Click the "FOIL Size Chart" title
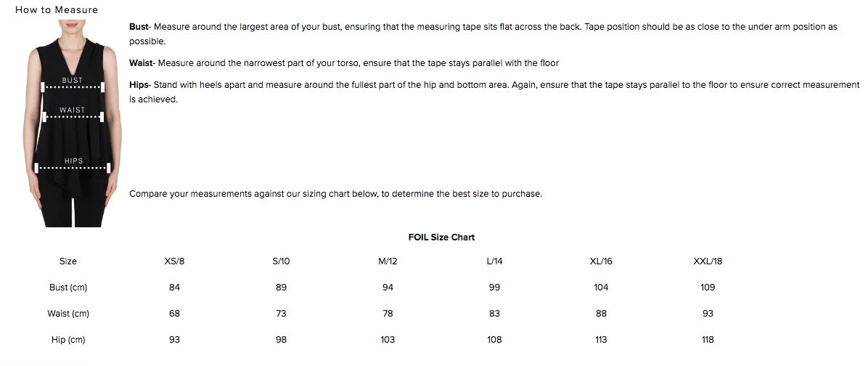868x366 pixels. pos(441,237)
